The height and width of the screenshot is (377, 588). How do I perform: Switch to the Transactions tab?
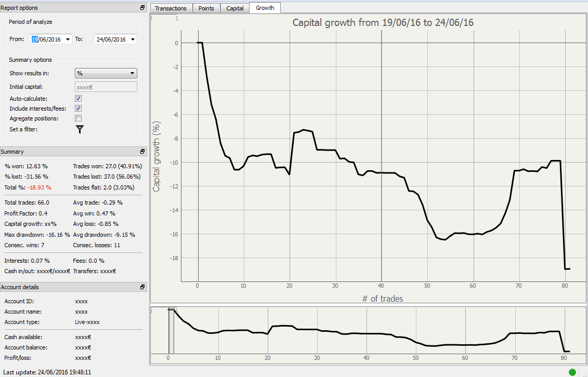pyautogui.click(x=171, y=8)
